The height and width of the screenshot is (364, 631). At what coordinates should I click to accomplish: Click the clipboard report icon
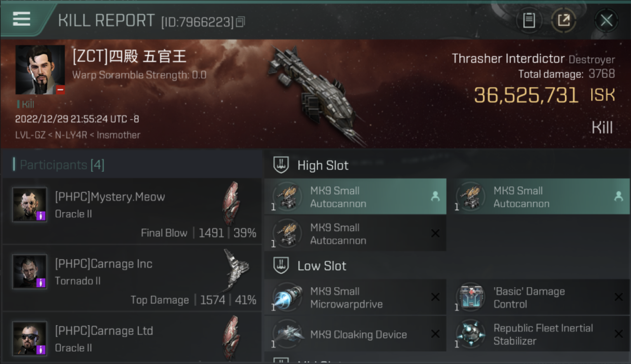tap(529, 20)
